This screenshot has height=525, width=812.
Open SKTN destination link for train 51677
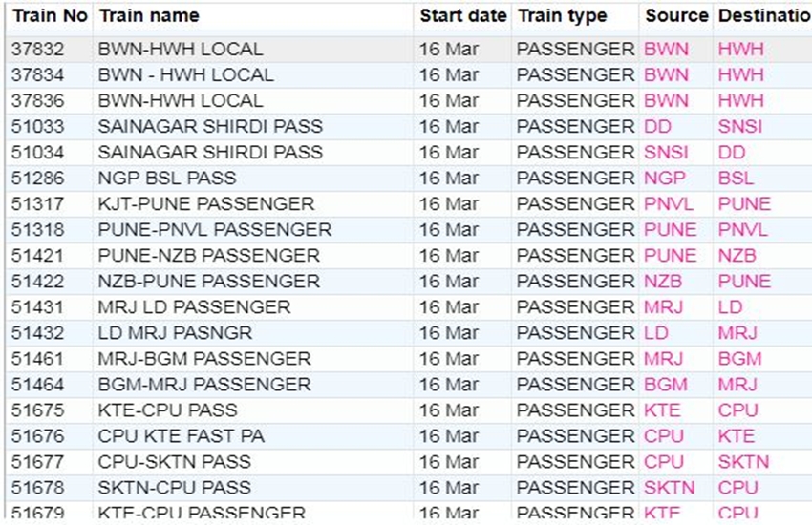pos(743,462)
